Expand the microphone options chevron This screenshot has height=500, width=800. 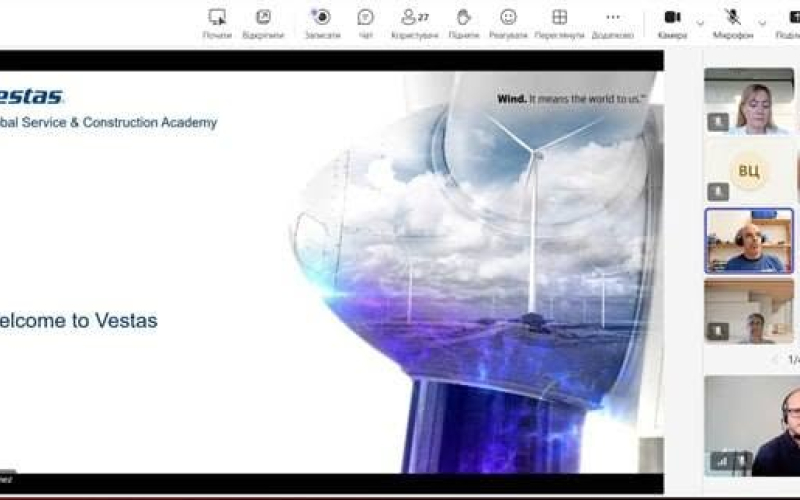[x=762, y=22]
